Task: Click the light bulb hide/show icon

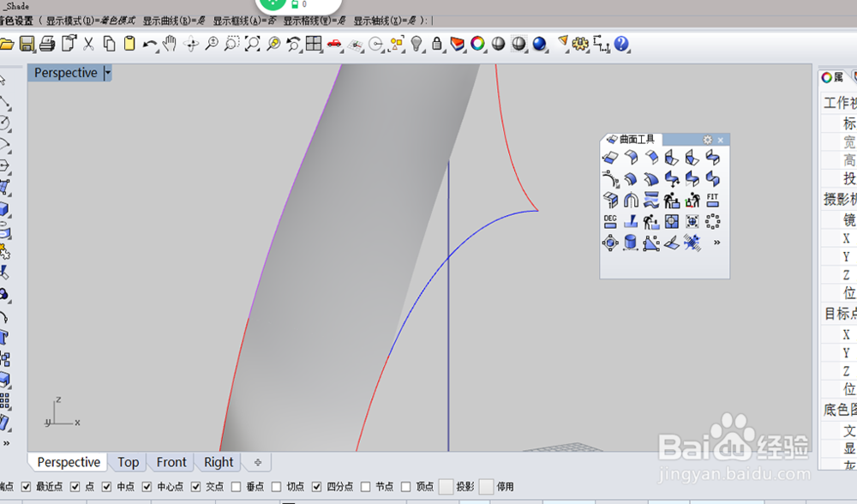Action: click(x=417, y=44)
